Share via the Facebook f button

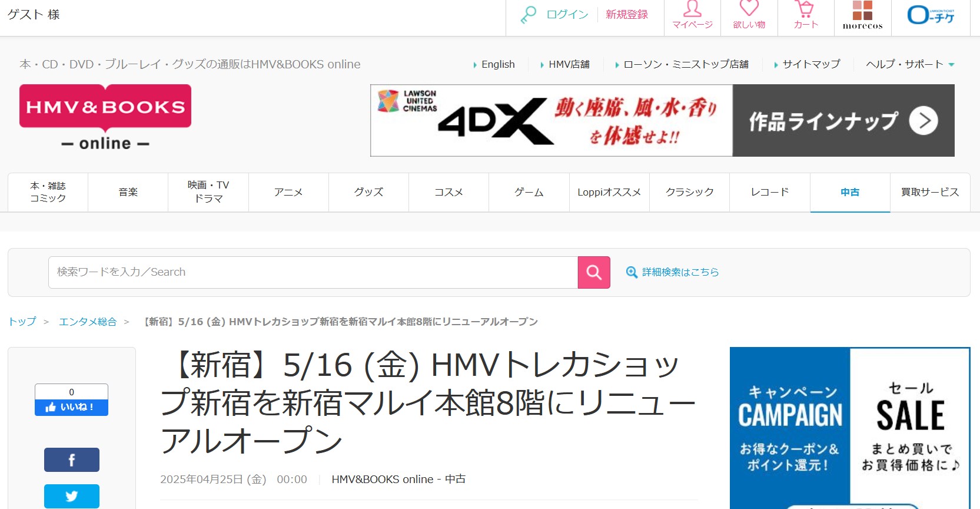[72, 460]
